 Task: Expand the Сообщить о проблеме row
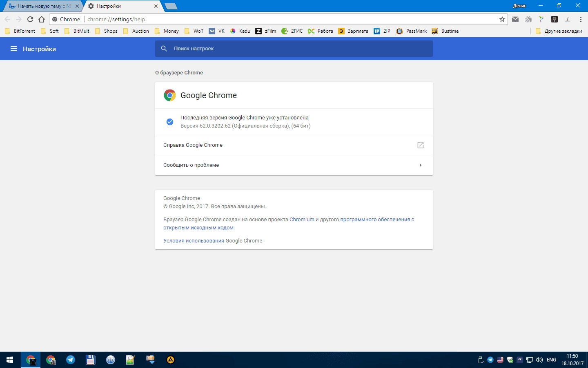(x=294, y=165)
